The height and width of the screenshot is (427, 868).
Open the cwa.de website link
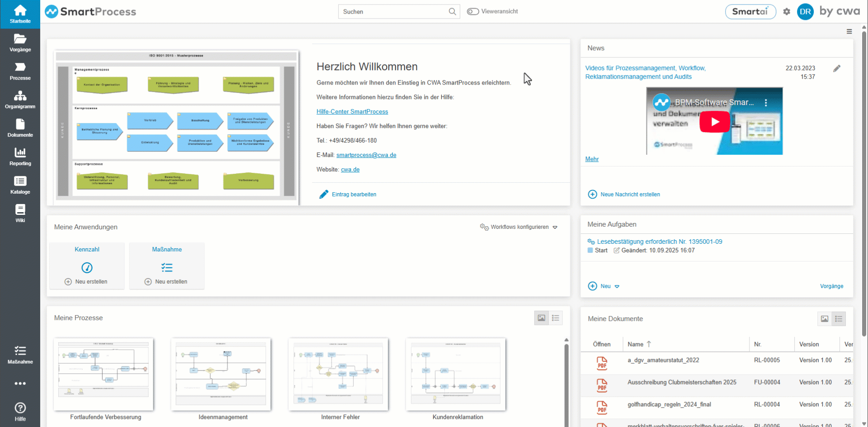coord(350,170)
